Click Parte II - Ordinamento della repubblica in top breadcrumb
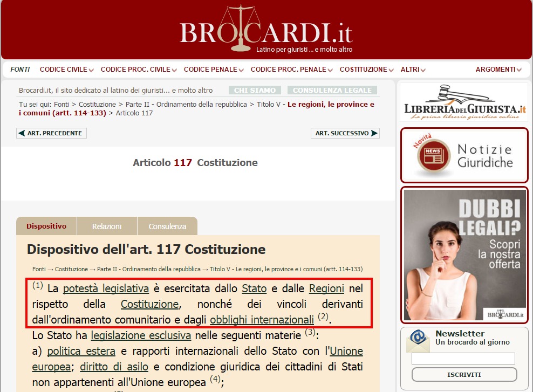Screen dimensions: 533x392 186,104
